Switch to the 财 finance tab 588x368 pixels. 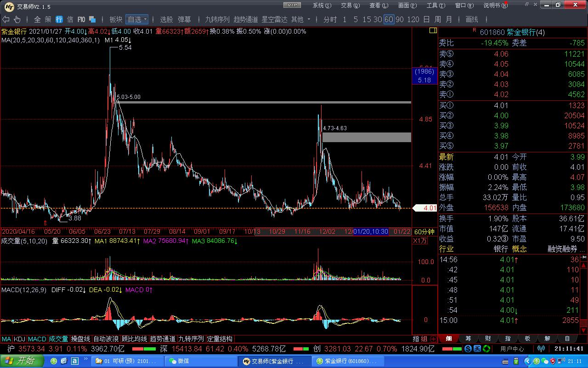pyautogui.click(x=488, y=339)
